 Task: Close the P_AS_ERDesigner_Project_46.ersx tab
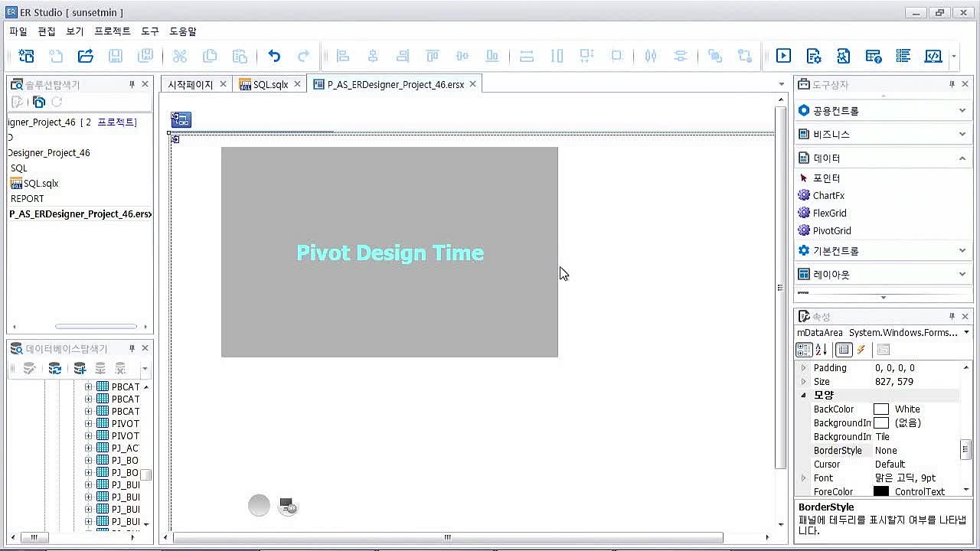473,84
